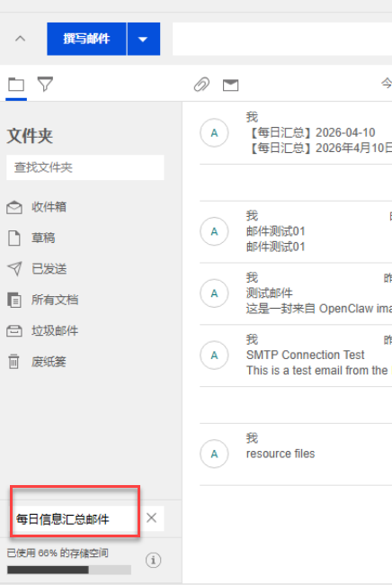This screenshot has width=392, height=585.
Task: Click sender avatar of 测试邮件 email
Action: coord(214,293)
